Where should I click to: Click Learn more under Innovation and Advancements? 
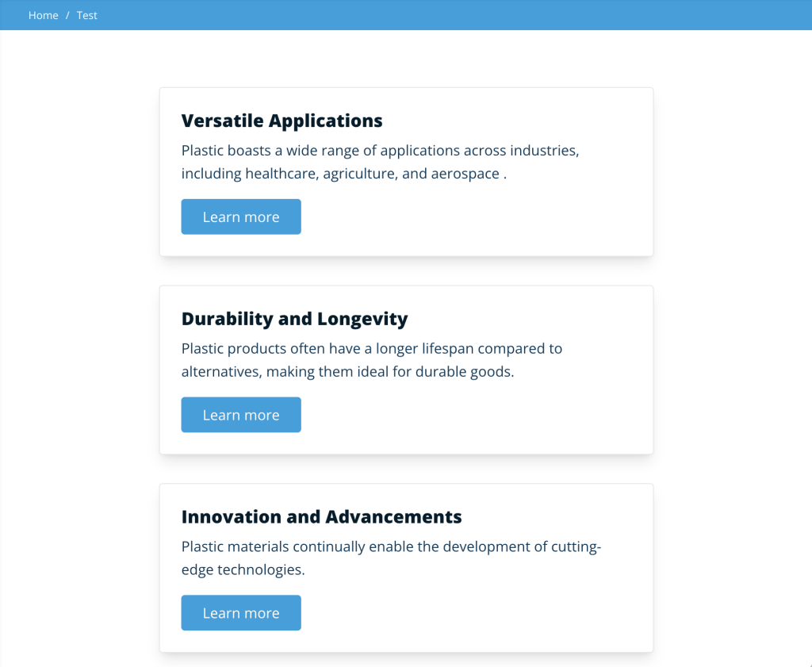click(241, 612)
